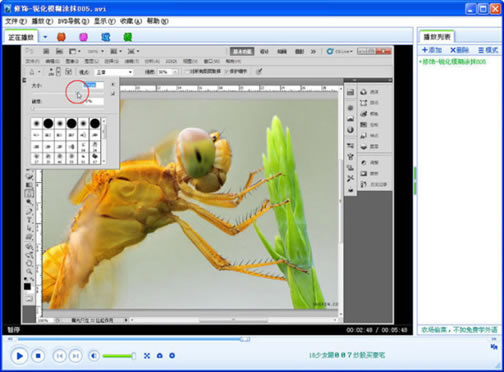Mute audio using the speaker icon

(94, 356)
